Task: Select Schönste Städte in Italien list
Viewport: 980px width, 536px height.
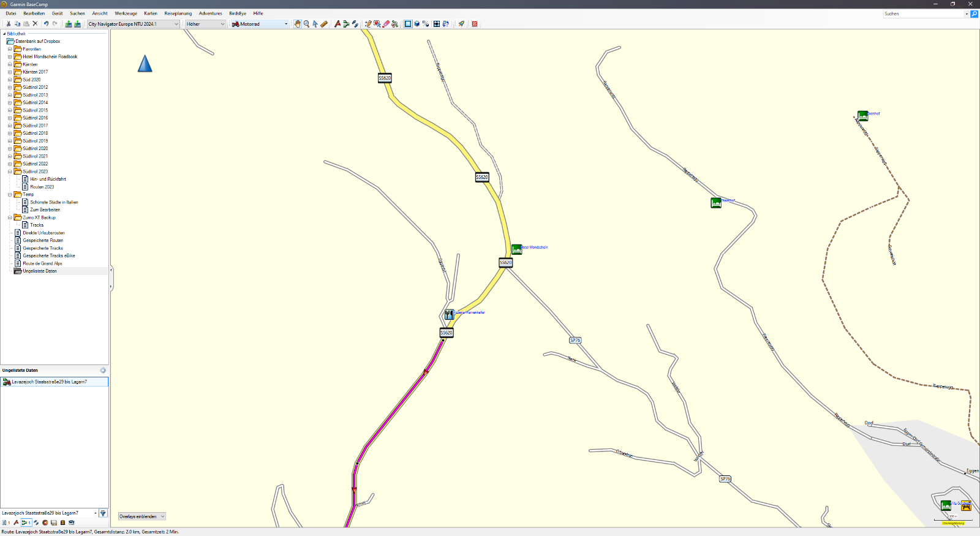Action: (54, 202)
